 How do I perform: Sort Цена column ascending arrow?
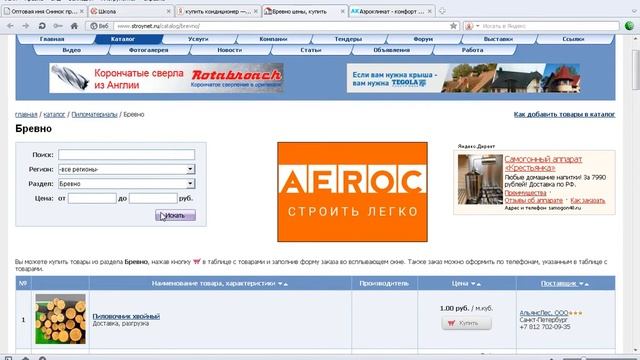click(x=479, y=284)
